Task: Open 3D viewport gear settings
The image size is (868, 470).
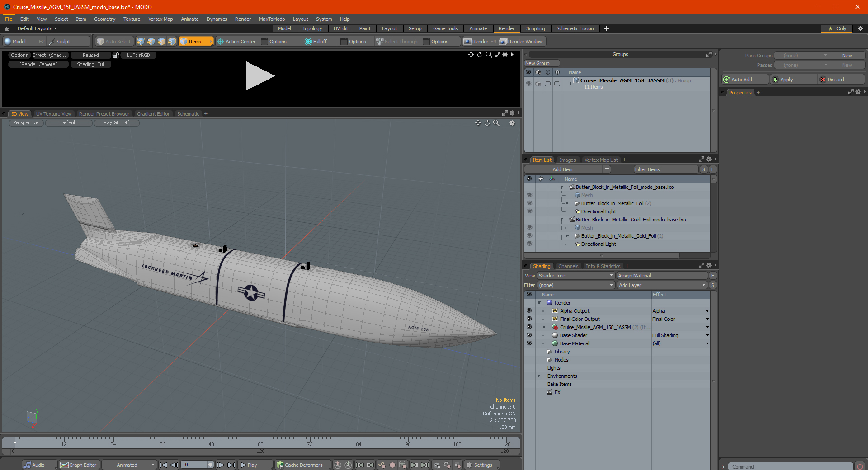Action: pyautogui.click(x=512, y=123)
